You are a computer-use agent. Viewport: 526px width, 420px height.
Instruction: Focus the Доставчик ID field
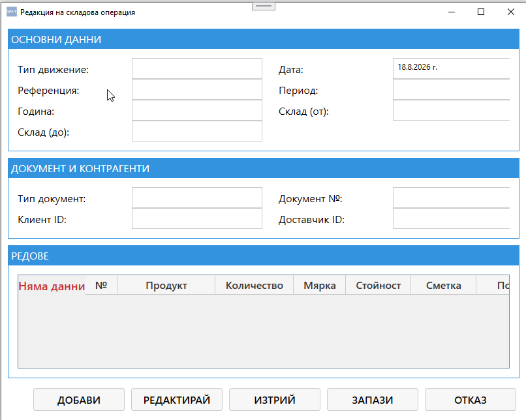point(451,218)
